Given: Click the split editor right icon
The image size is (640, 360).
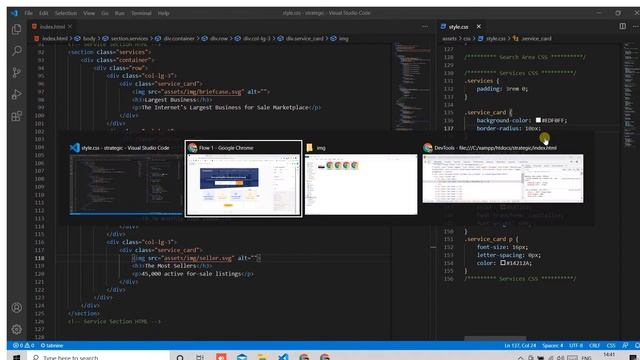Looking at the screenshot, I should 622,26.
